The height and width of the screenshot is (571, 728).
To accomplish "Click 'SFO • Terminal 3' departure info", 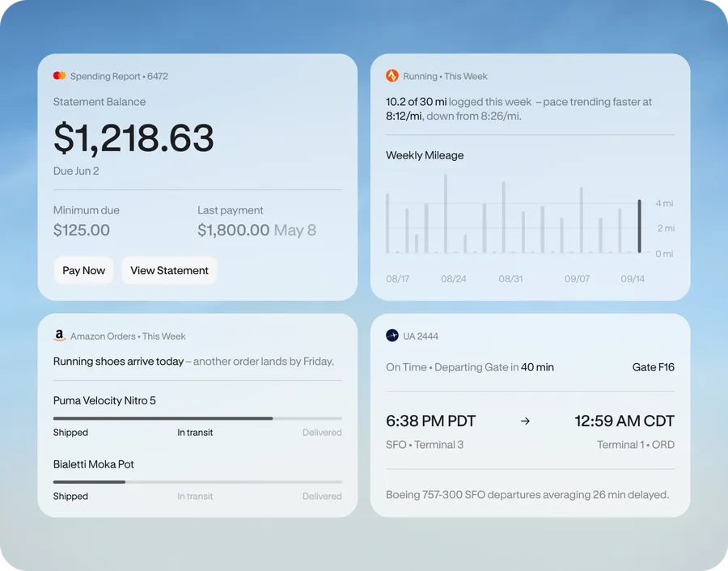I will pyautogui.click(x=425, y=445).
